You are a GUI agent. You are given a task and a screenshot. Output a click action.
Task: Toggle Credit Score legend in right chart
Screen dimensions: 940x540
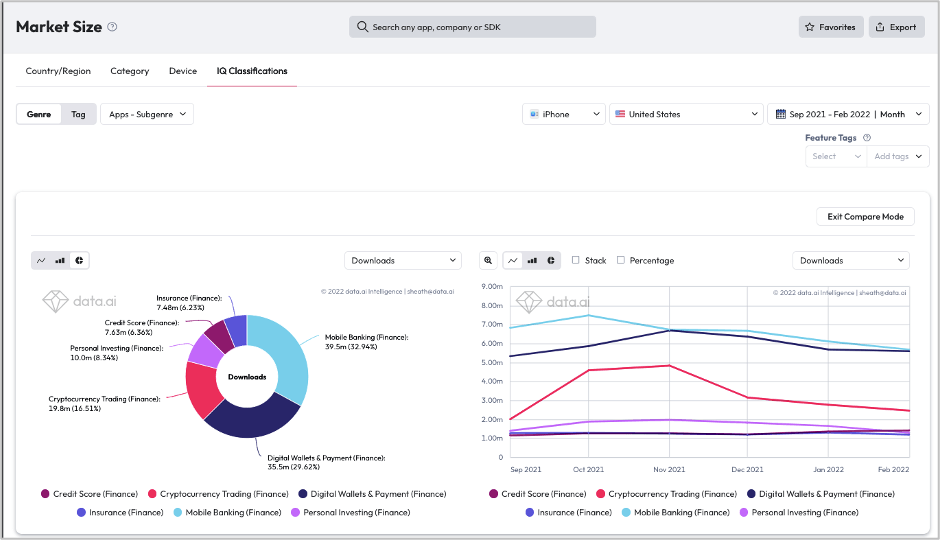pyautogui.click(x=538, y=494)
